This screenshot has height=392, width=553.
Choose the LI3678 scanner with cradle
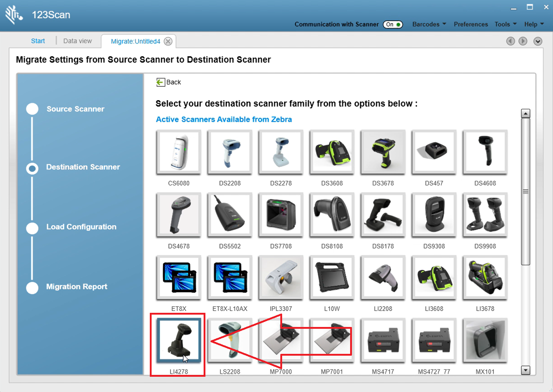485,278
